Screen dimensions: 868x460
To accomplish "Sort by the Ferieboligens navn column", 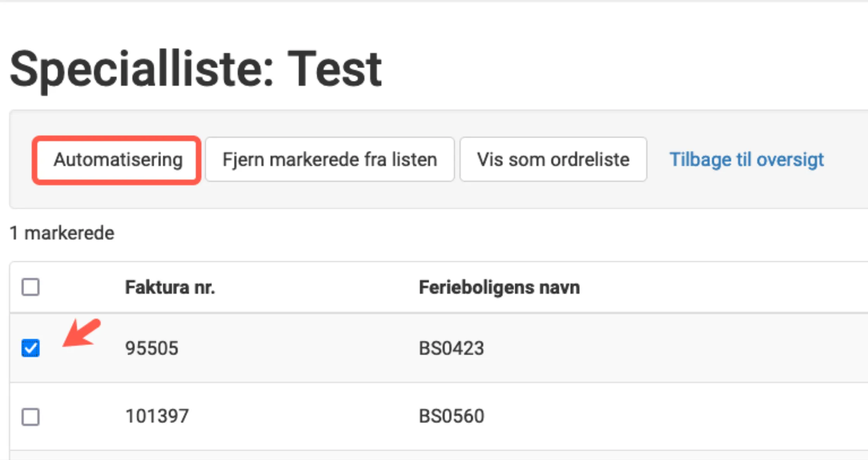I will click(x=499, y=287).
